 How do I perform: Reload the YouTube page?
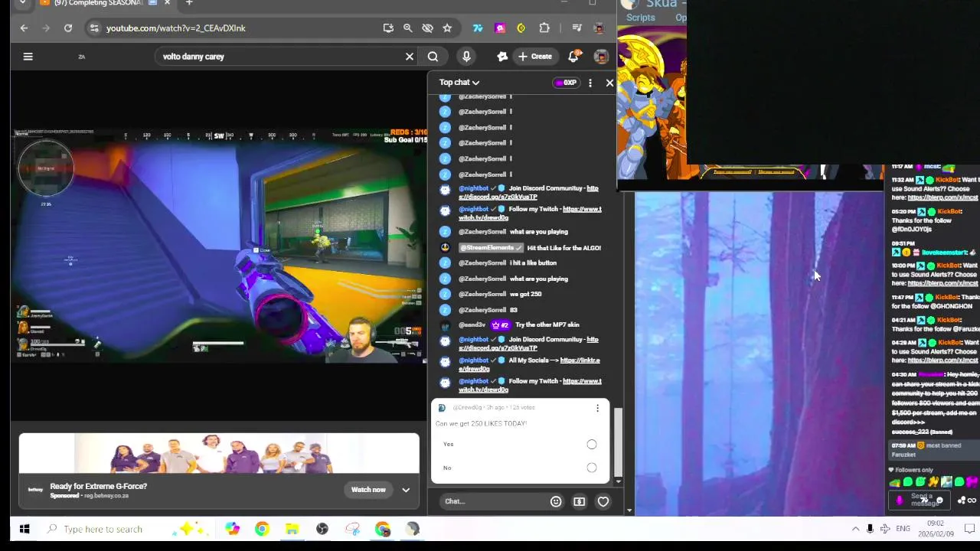click(x=68, y=28)
